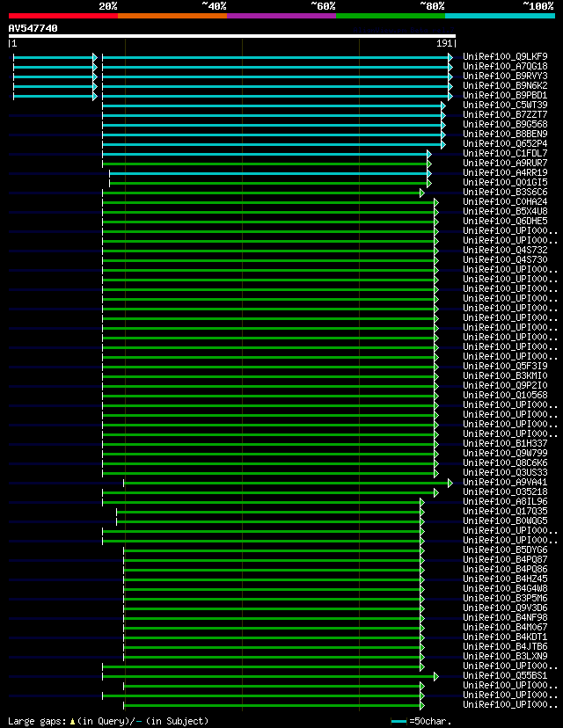Select UniRef100_Q3US33 hit name
The width and height of the screenshot is (563, 728).
coord(505,473)
